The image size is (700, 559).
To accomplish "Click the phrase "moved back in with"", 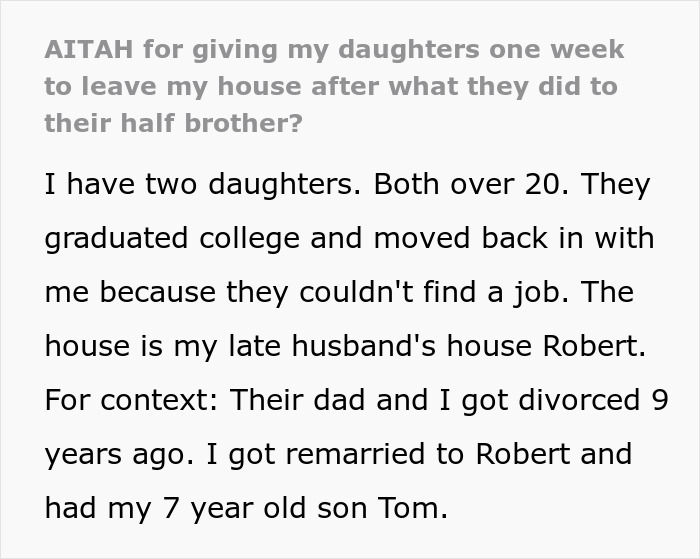I will point(514,238).
